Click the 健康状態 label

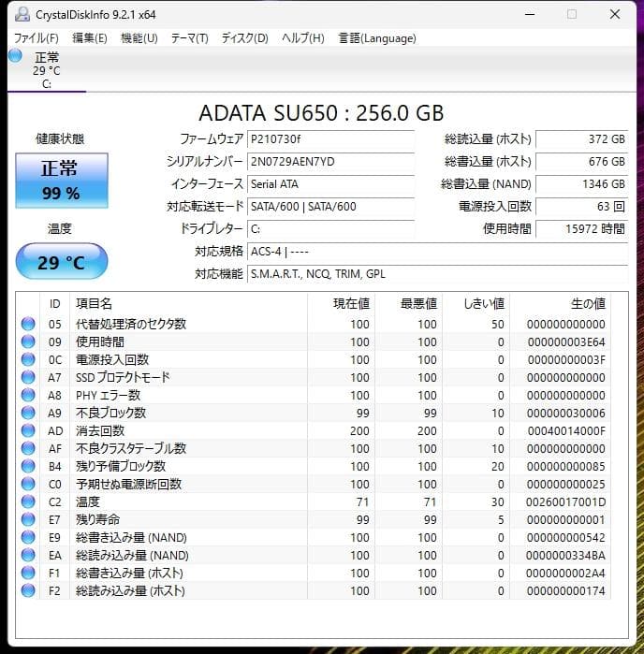point(60,138)
